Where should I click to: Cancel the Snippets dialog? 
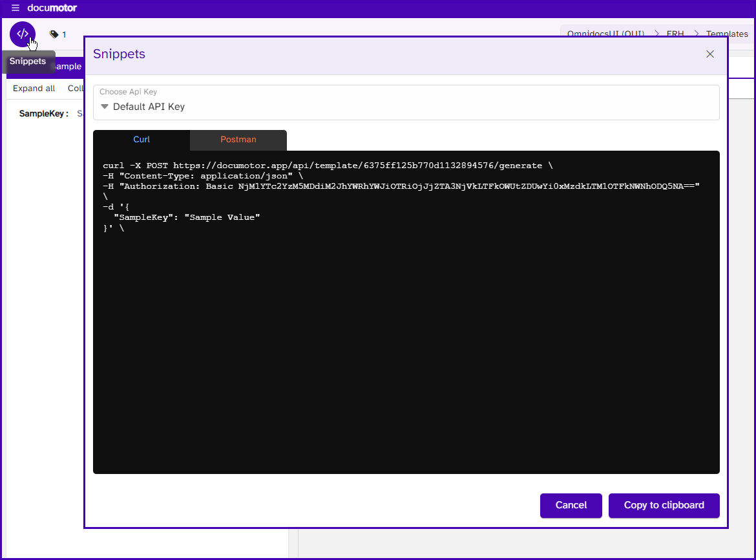[x=571, y=505]
